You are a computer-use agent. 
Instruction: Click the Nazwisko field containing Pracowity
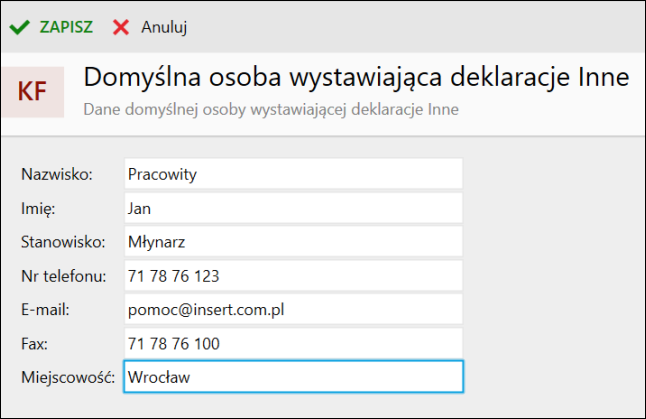(x=293, y=174)
